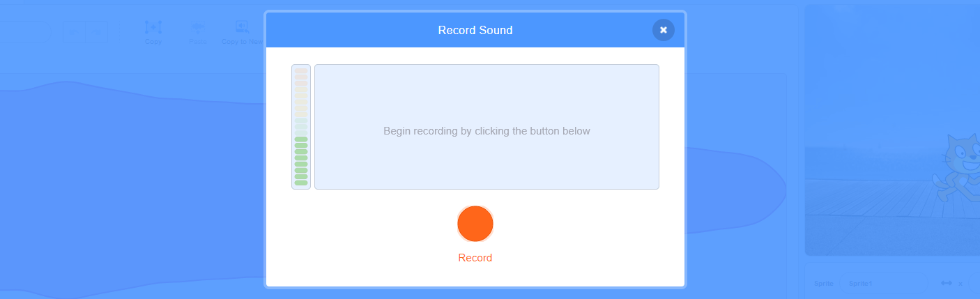Viewport: 980px width, 299px height.
Task: Click the green bars of level meter
Action: click(x=301, y=161)
